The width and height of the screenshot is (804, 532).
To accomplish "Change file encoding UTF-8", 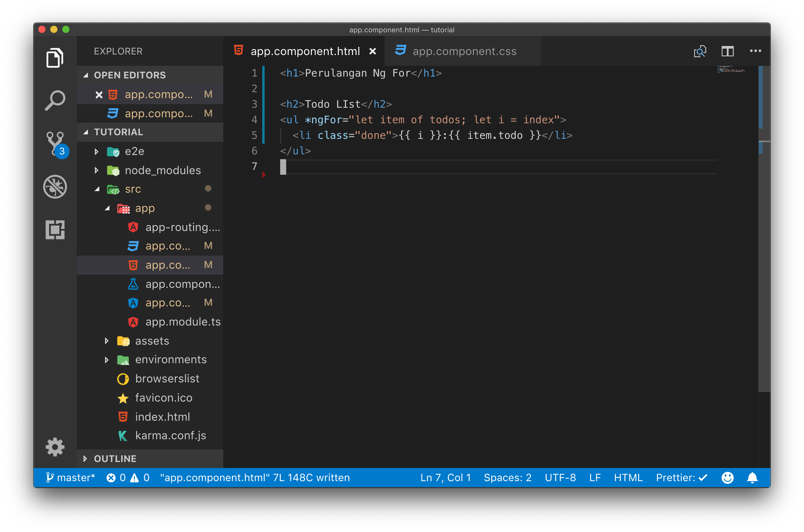I will point(560,478).
